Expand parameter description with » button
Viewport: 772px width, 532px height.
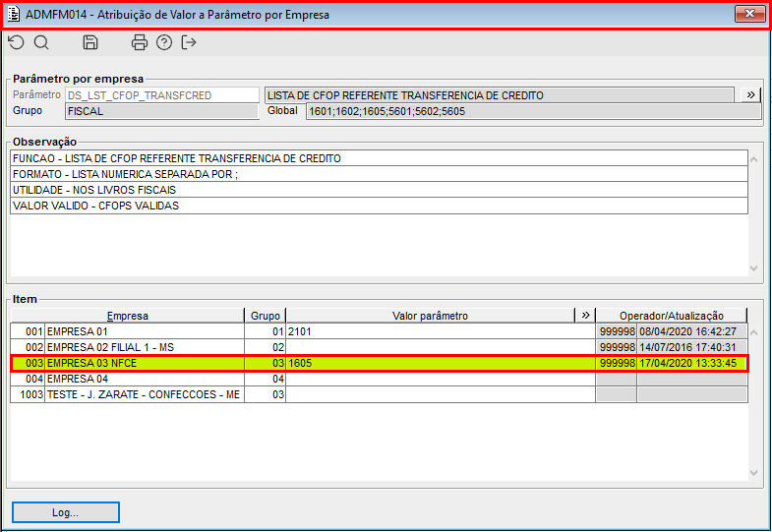750,95
